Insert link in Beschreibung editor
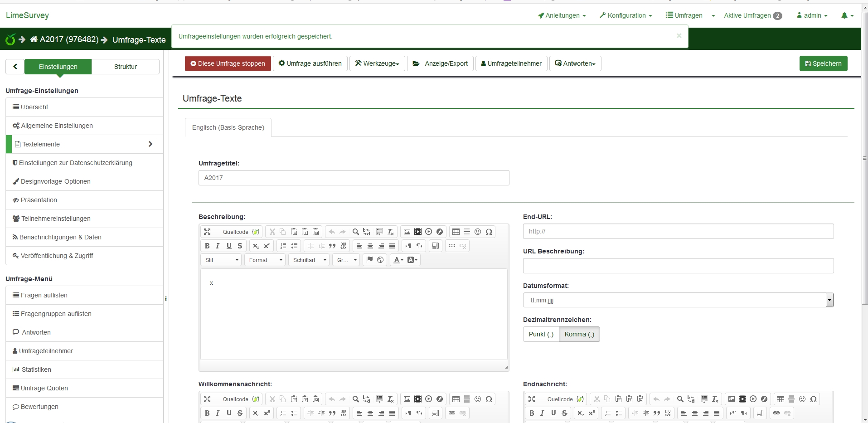Viewport: 868px width, 423px height. [452, 246]
